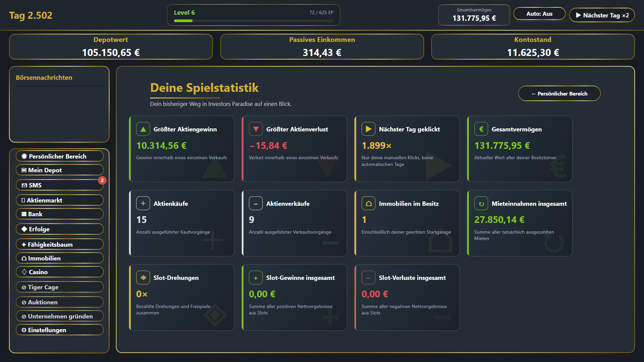The width and height of the screenshot is (644, 362).
Task: Click the Kontostand panel
Action: (x=533, y=47)
